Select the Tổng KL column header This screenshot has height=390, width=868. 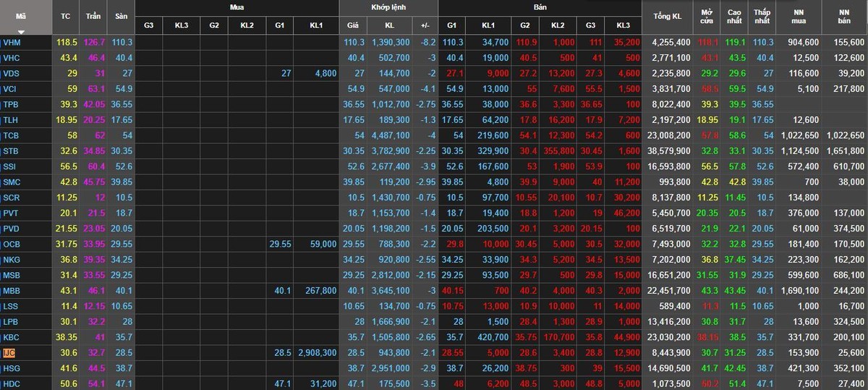(x=666, y=15)
